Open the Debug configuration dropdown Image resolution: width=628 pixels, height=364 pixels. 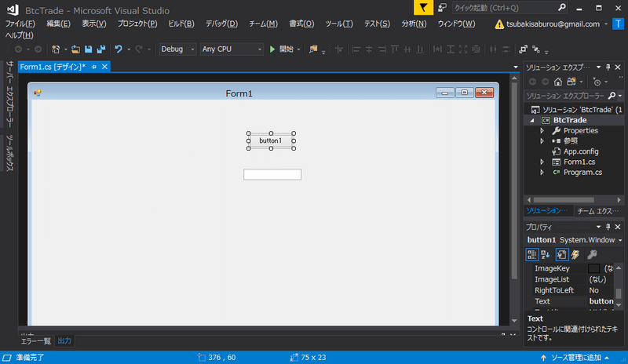pyautogui.click(x=192, y=49)
